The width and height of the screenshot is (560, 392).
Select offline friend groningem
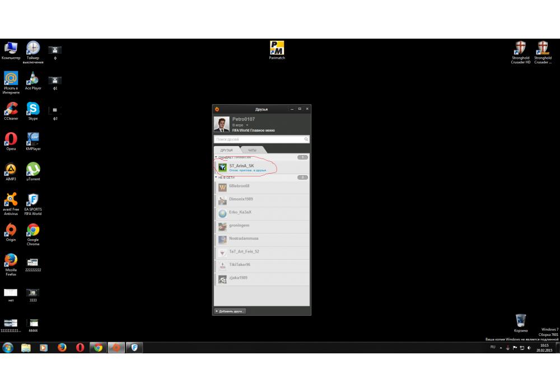(x=262, y=227)
